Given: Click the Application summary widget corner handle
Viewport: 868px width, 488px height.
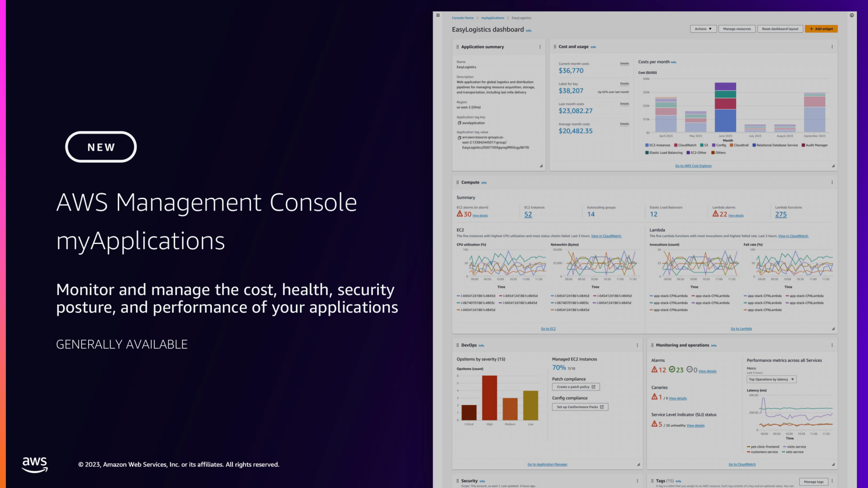Looking at the screenshot, I should tap(541, 166).
